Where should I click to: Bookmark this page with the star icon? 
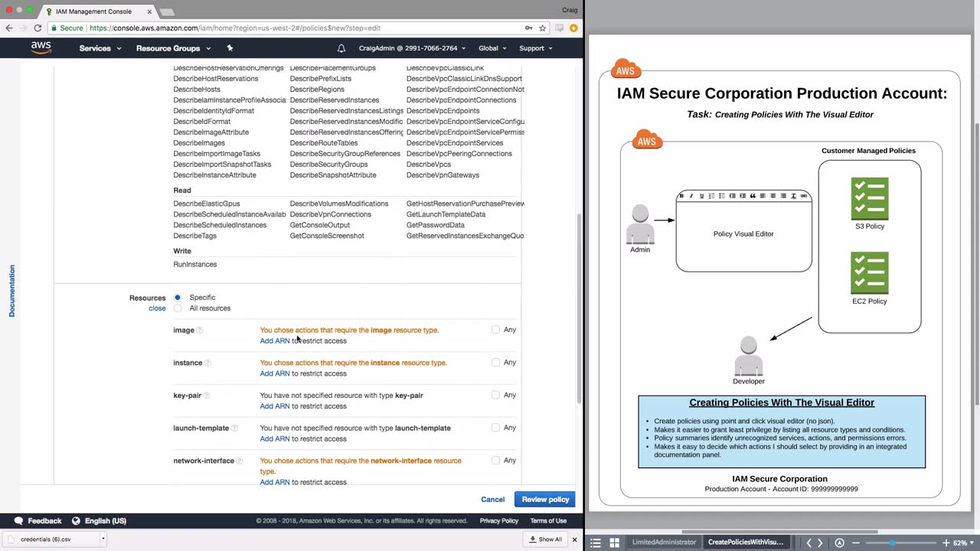(x=542, y=28)
